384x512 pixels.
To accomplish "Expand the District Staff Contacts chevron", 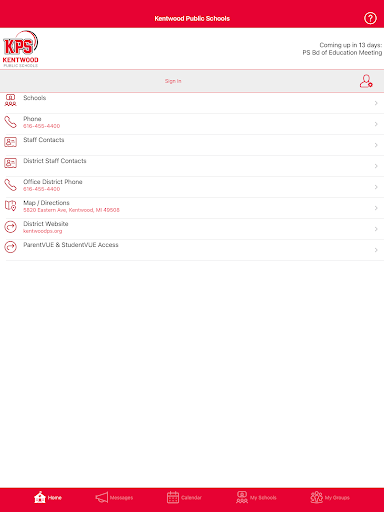I will [x=376, y=166].
